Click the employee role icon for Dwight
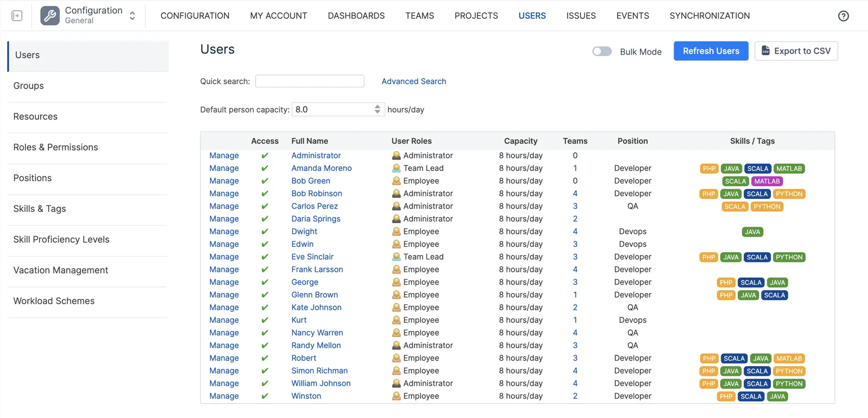The width and height of the screenshot is (868, 418). pos(396,231)
